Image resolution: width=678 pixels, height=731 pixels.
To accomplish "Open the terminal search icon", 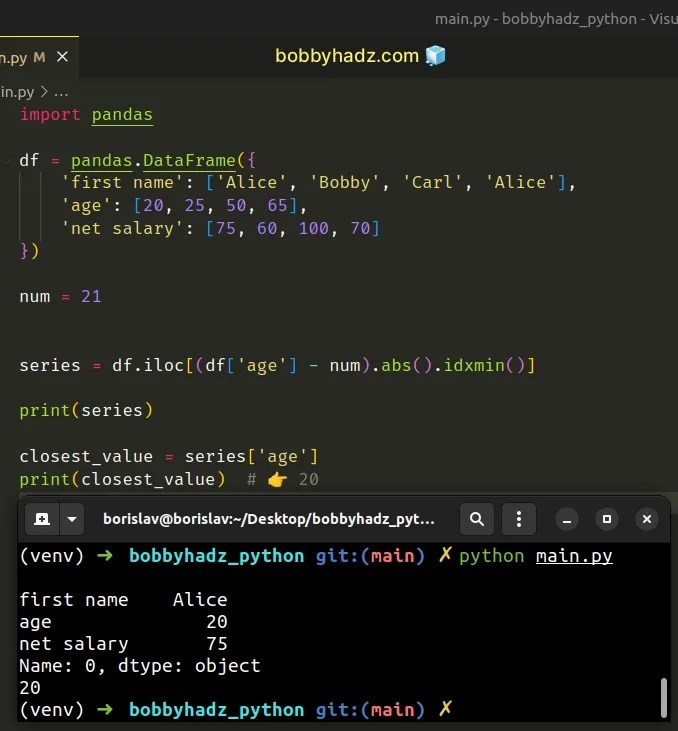I will pyautogui.click(x=477, y=519).
